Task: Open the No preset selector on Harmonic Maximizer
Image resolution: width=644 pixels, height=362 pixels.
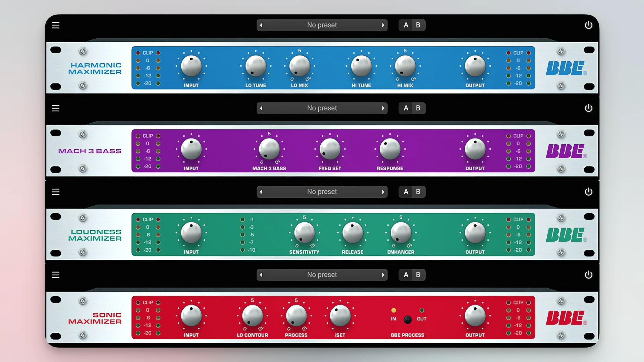Action: (322, 25)
